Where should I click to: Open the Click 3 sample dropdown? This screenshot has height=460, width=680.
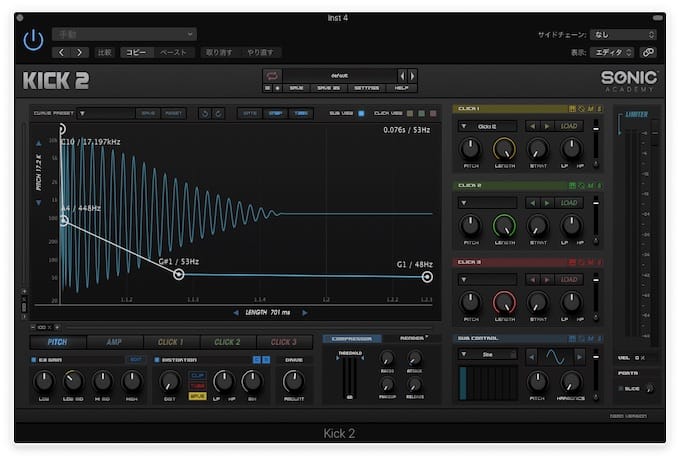tap(487, 280)
